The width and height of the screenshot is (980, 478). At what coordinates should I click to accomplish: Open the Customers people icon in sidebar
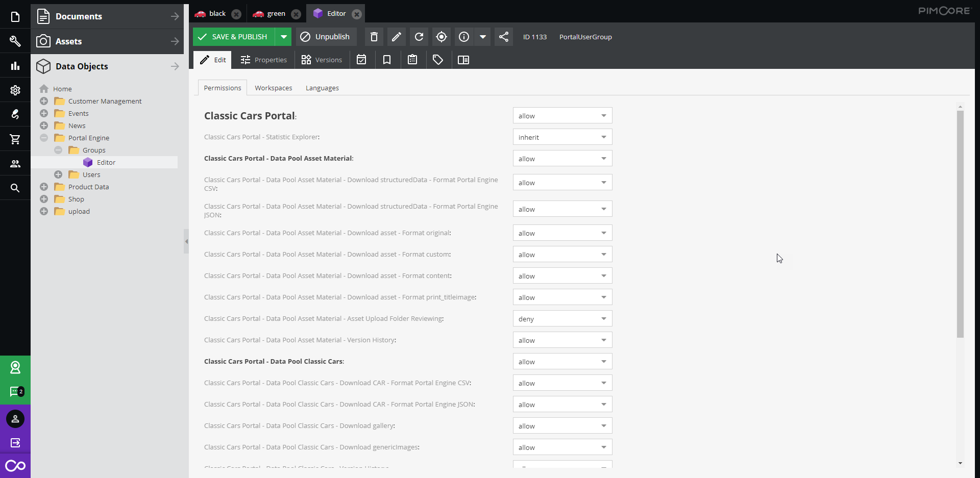pos(15,164)
